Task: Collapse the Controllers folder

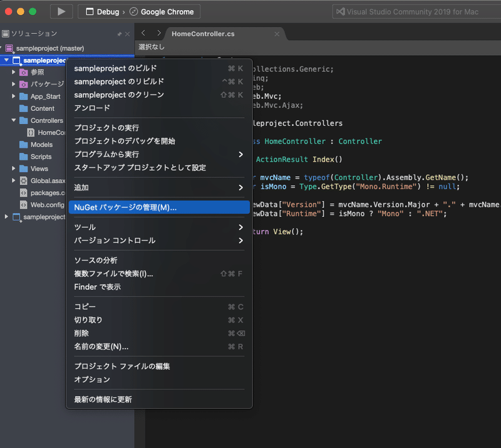Action: [x=14, y=120]
